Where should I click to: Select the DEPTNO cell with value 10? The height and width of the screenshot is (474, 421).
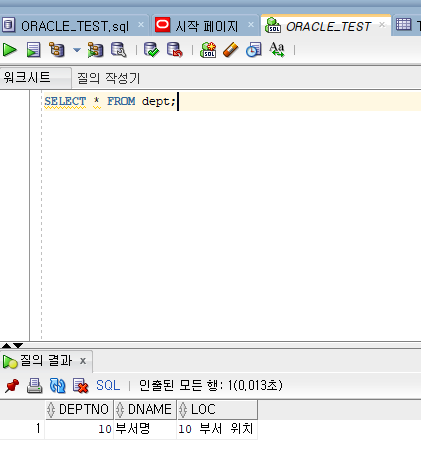[x=79, y=429]
